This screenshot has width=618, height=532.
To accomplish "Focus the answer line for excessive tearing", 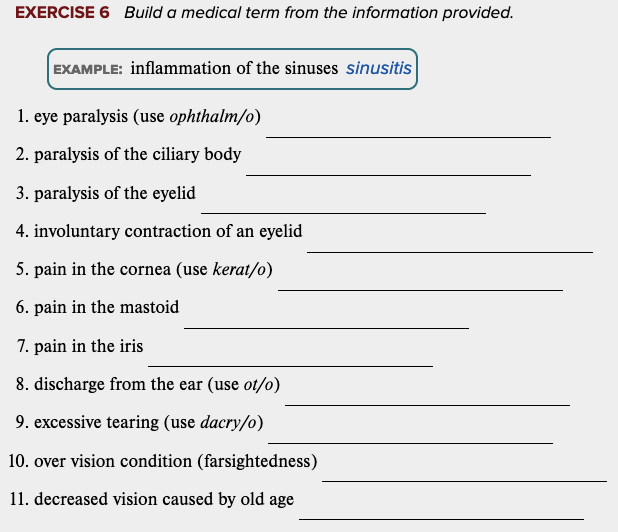I will click(410, 432).
